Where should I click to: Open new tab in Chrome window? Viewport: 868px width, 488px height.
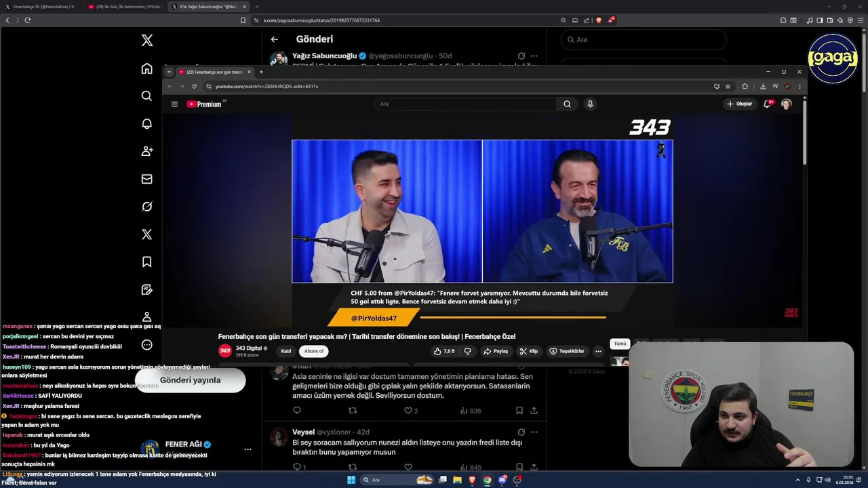(x=261, y=72)
